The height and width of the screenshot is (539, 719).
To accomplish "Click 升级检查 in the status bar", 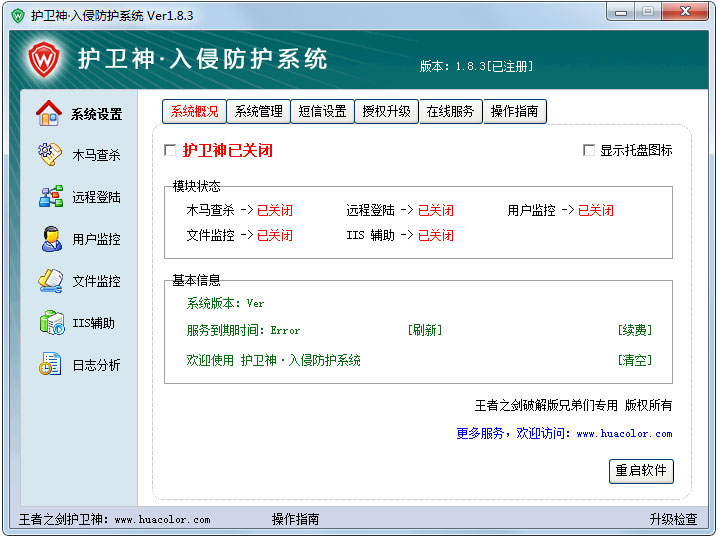I will coord(673,519).
